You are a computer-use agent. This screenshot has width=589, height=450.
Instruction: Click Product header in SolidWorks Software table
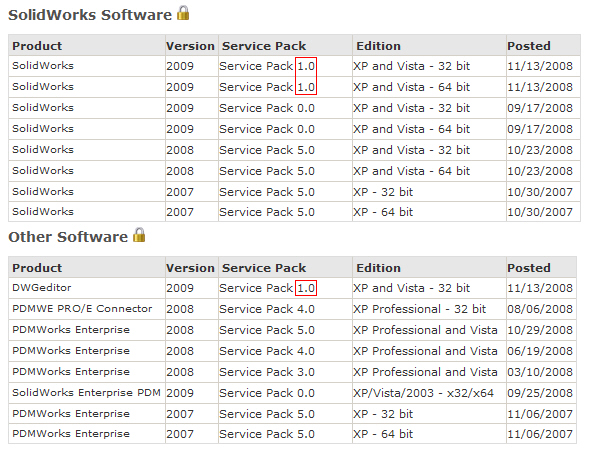pos(37,46)
